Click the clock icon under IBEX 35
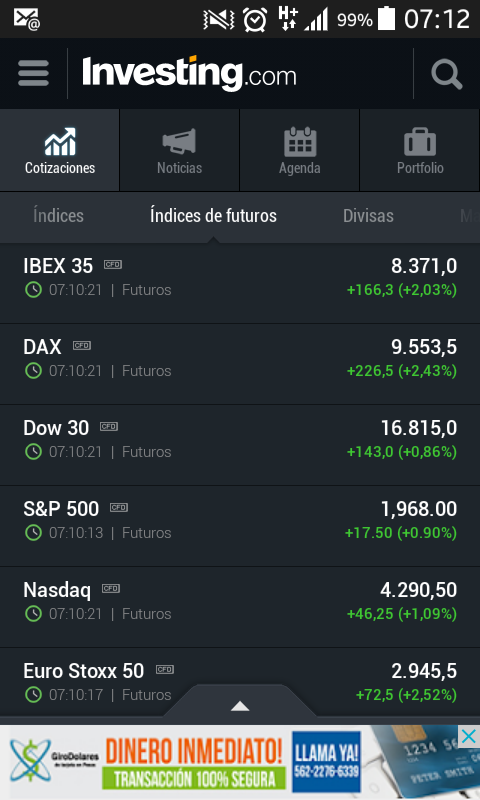Viewport: 480px width, 800px height. pyautogui.click(x=33, y=290)
